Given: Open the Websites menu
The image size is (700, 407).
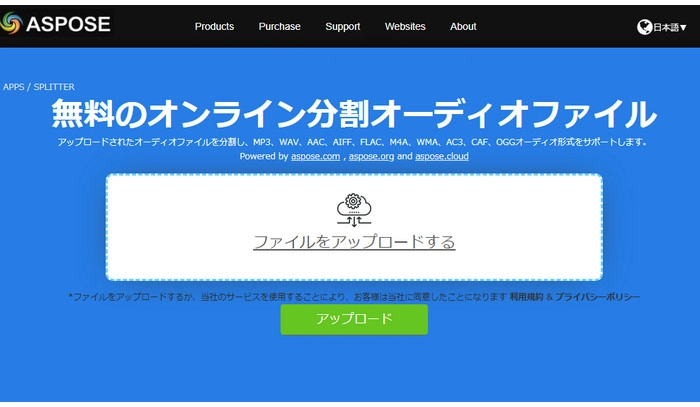Looking at the screenshot, I should click(405, 26).
